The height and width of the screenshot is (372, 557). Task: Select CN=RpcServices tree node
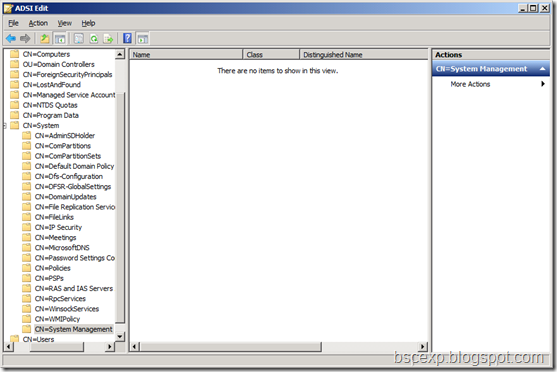60,298
